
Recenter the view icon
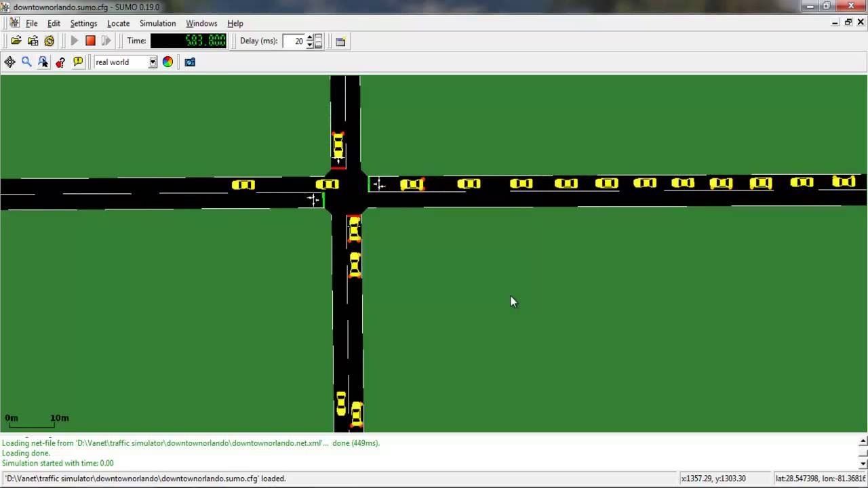tap(9, 62)
